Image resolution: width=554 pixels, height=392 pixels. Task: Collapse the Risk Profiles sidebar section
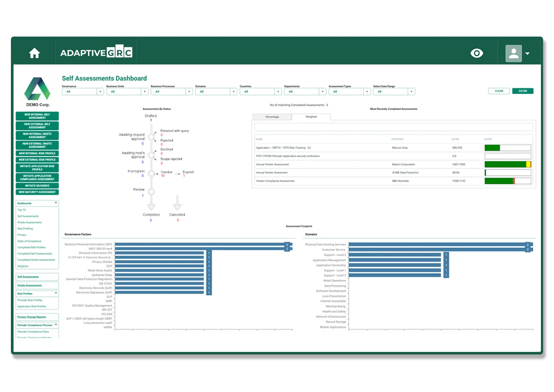click(56, 294)
